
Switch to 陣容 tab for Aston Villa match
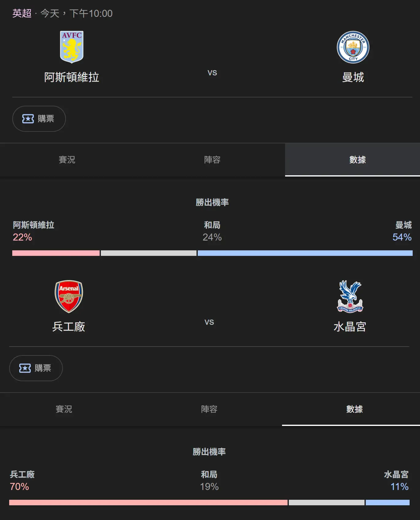click(212, 160)
